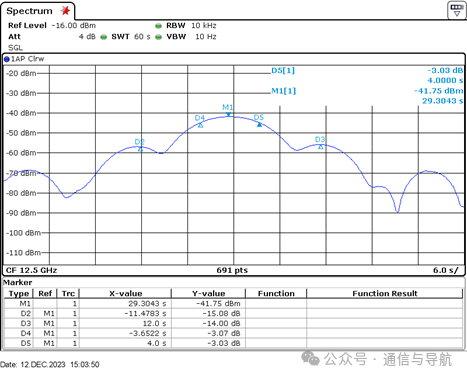Open the top-right display layout icon

click(x=457, y=10)
